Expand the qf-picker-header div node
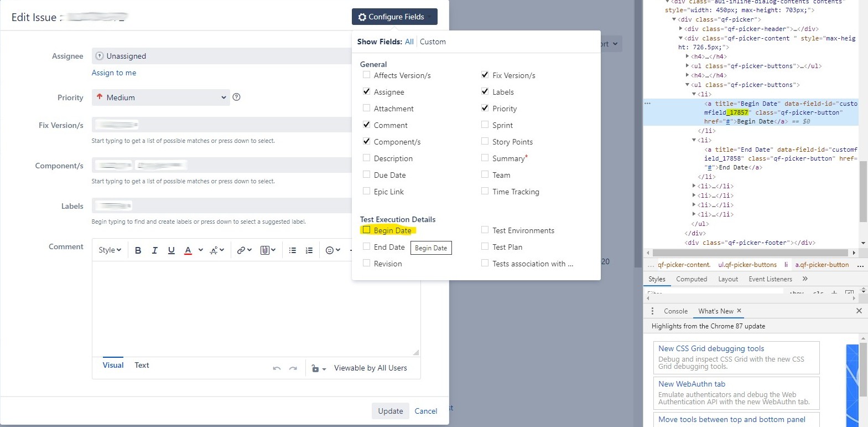The image size is (868, 427). [x=680, y=29]
